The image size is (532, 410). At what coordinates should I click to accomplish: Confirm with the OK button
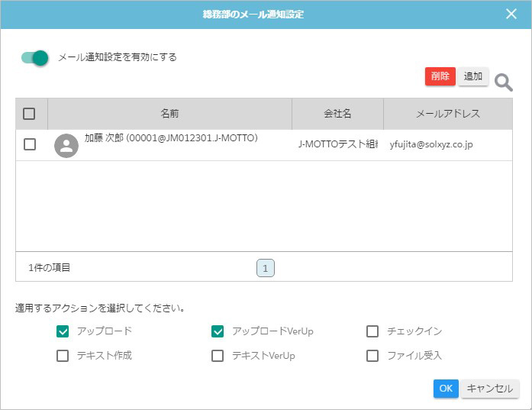tap(446, 389)
